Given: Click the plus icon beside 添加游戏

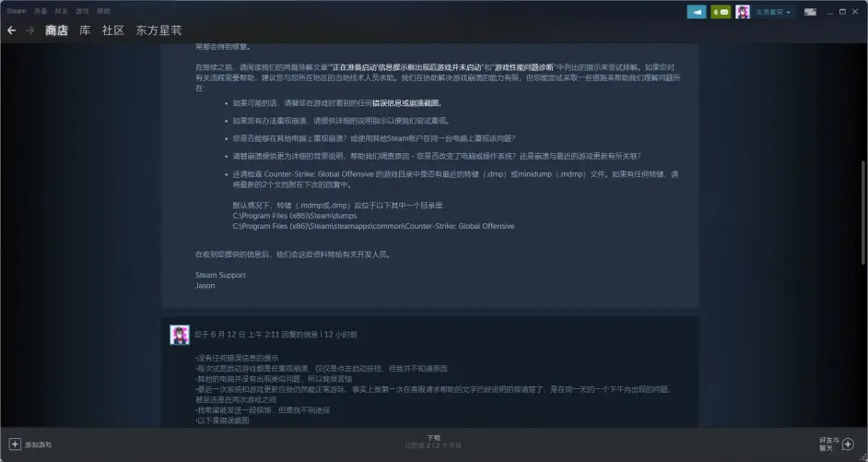Looking at the screenshot, I should click(15, 444).
